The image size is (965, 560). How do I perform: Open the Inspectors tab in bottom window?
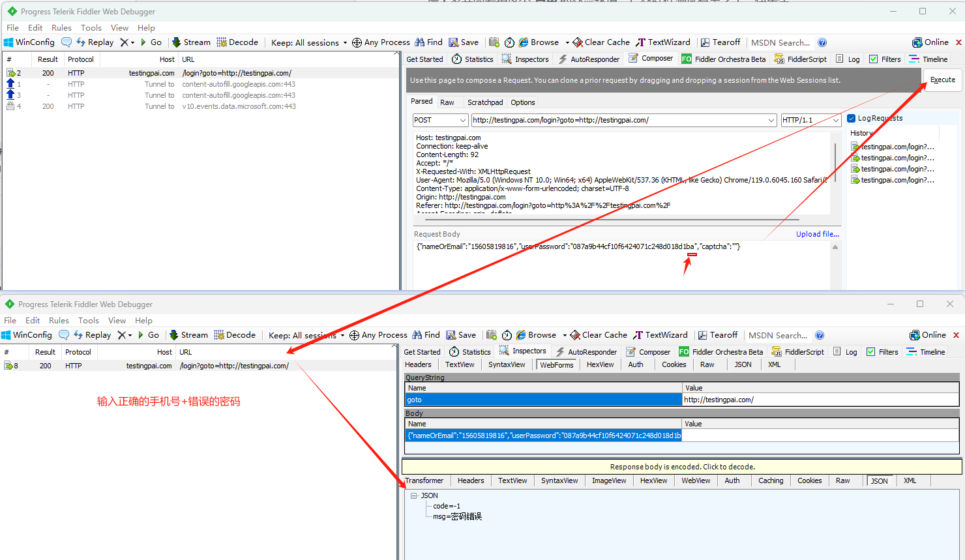pos(522,351)
